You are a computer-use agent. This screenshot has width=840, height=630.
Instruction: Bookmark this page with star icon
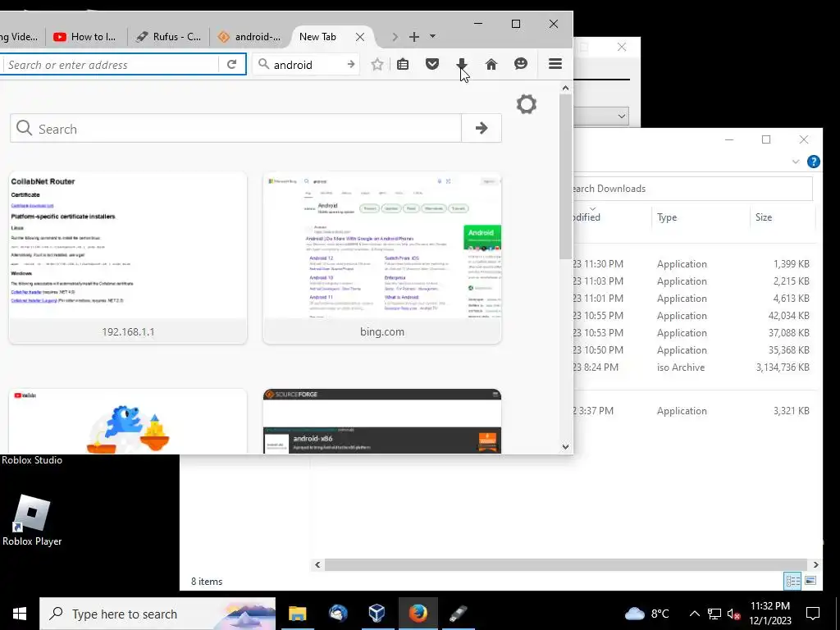[377, 65]
